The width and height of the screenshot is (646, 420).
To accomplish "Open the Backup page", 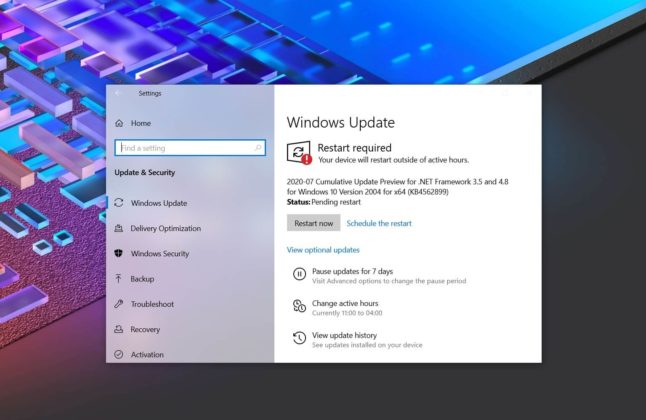I will tap(142, 279).
